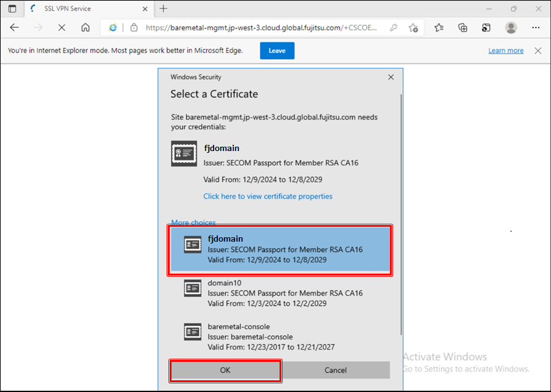This screenshot has height=392, width=551.
Task: Close the SSL VPN Service tab
Action: pyautogui.click(x=145, y=9)
